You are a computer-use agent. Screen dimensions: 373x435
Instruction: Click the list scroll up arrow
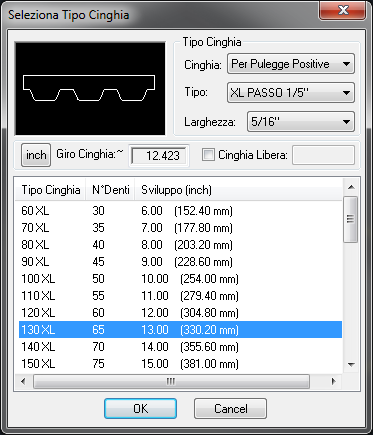pyautogui.click(x=351, y=187)
